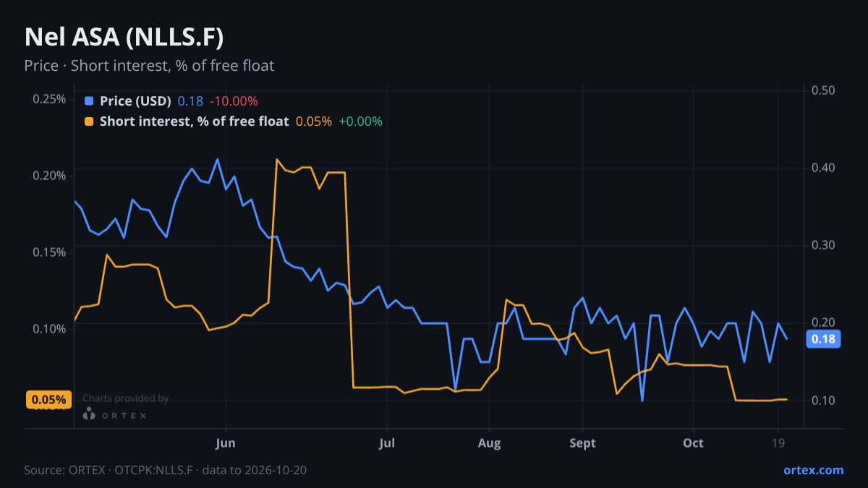This screenshot has width=868, height=488.
Task: Click the chart subtitle below the title
Action: (x=149, y=66)
